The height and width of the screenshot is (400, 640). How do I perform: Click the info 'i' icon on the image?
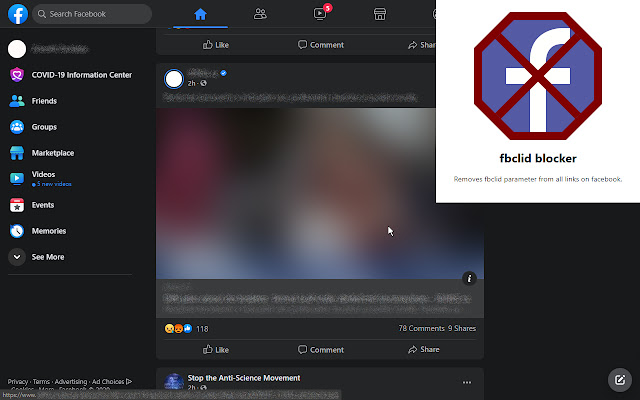pos(469,278)
